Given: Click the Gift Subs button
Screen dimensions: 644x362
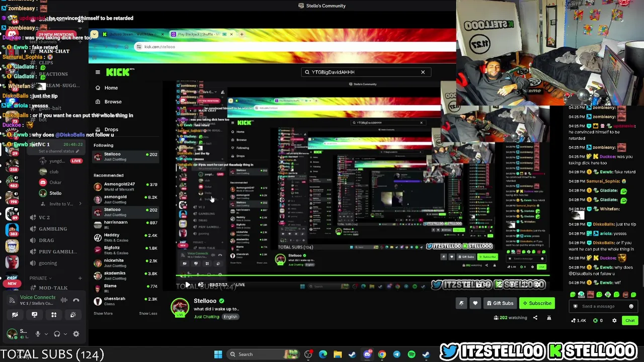Looking at the screenshot, I should point(500,303).
